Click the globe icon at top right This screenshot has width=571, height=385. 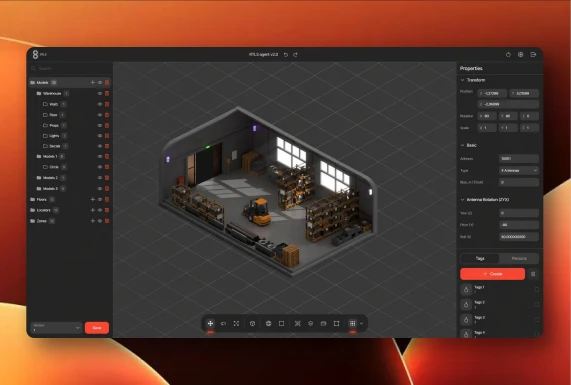[521, 55]
